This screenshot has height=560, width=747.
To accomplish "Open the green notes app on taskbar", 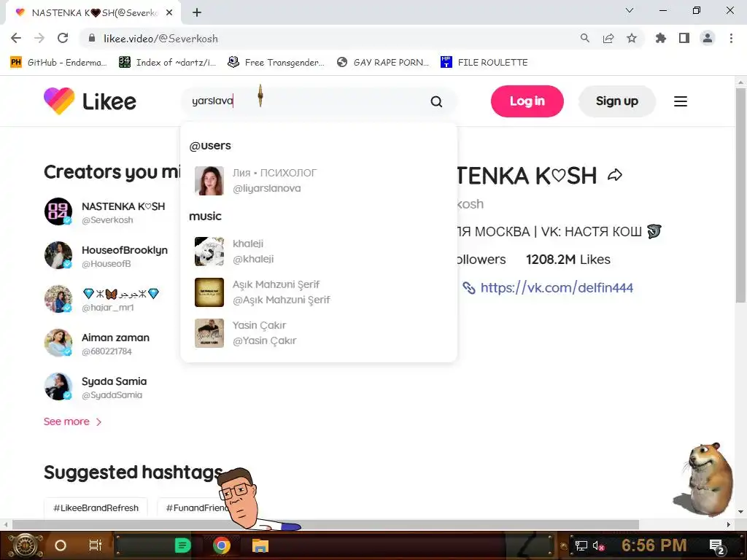I will point(182,545).
